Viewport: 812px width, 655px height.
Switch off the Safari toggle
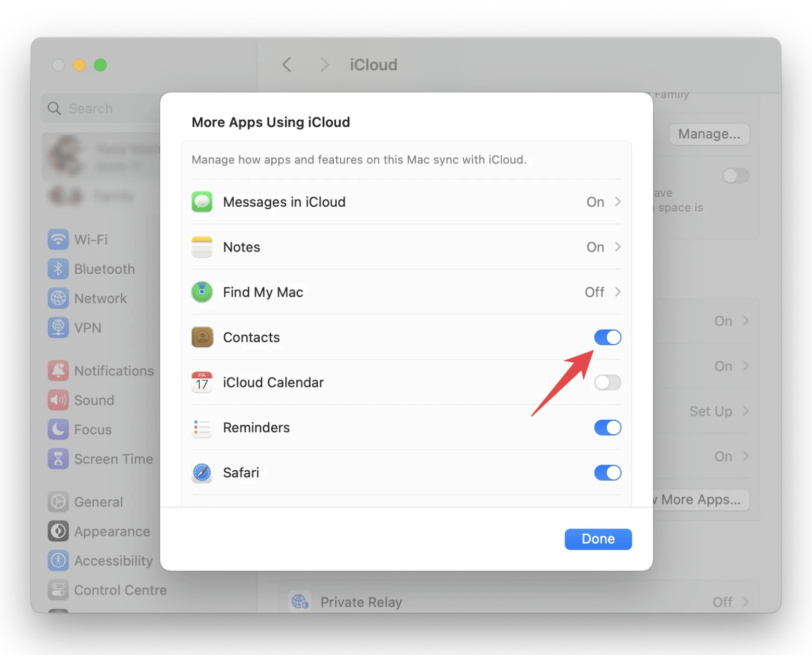(607, 473)
